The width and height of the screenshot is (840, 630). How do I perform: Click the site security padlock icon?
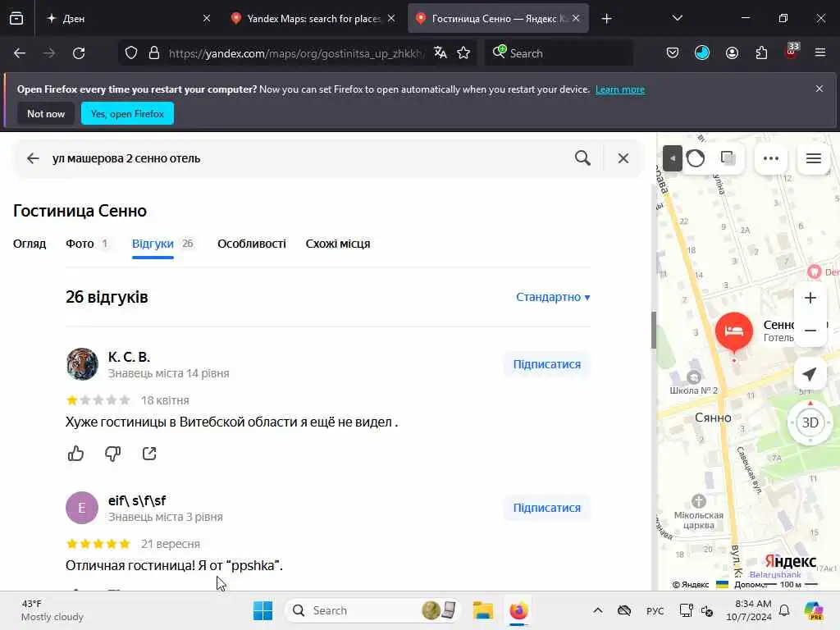(x=154, y=53)
